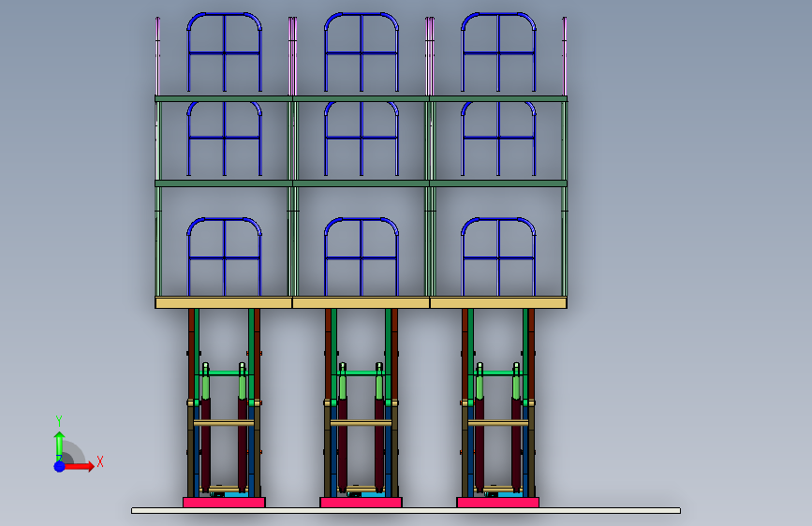
Task: Pick the right yellow platform deck segment
Action: point(498,303)
